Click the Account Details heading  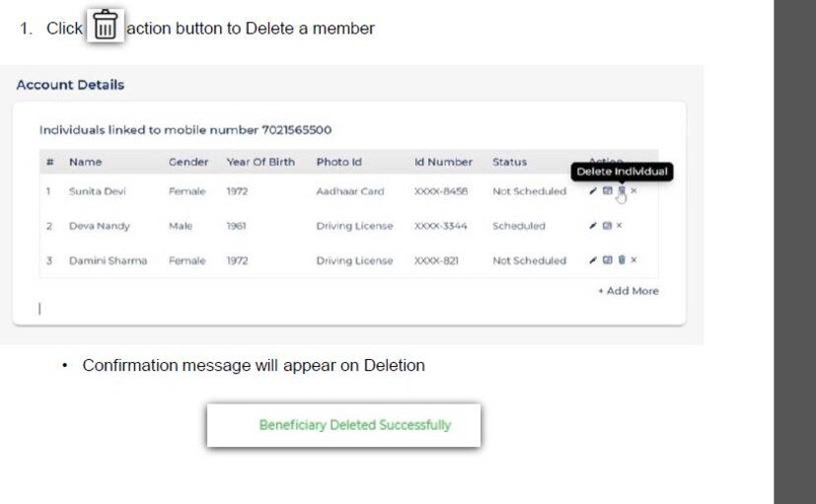[x=70, y=85]
